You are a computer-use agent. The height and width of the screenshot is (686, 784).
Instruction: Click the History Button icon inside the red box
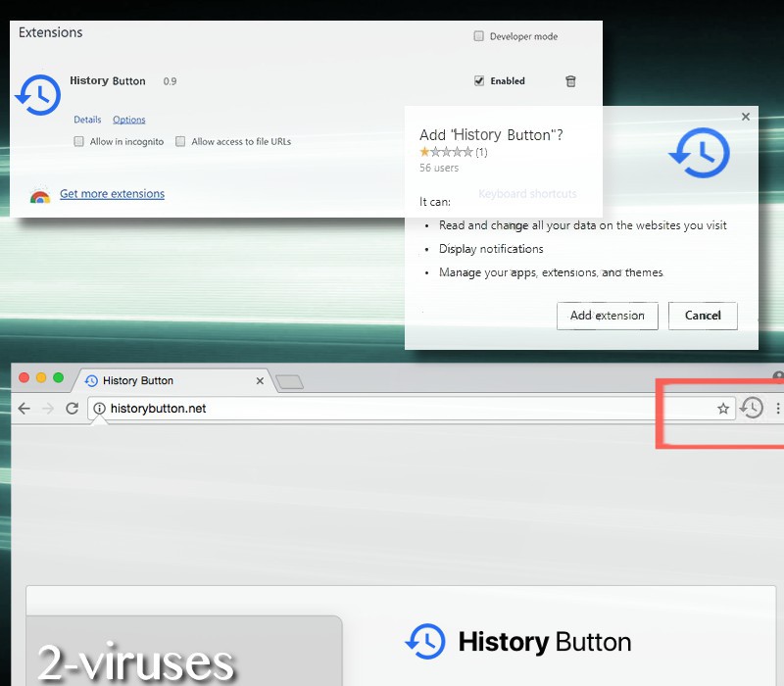(x=753, y=408)
